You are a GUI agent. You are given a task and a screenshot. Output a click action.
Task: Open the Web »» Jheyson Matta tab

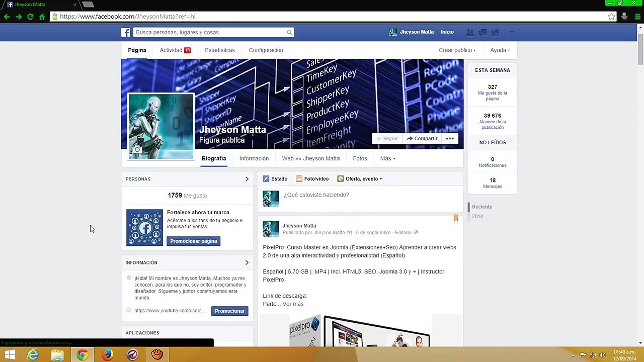point(310,158)
